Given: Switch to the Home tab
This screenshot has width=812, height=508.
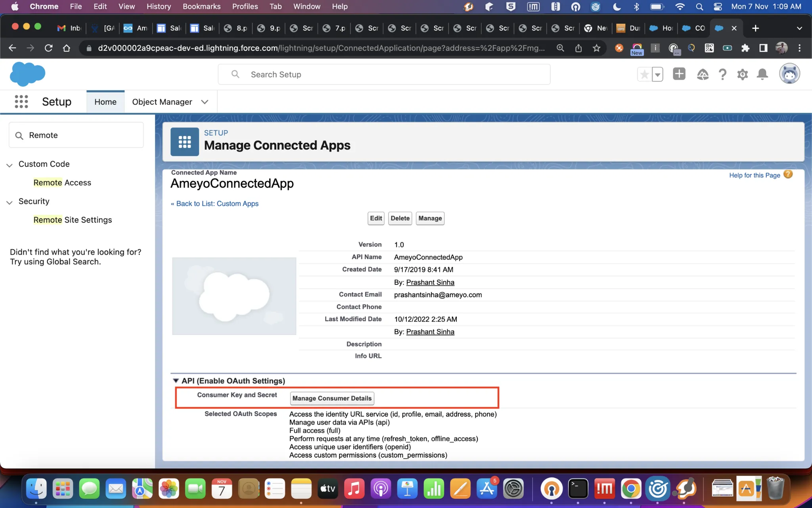Looking at the screenshot, I should tap(105, 102).
